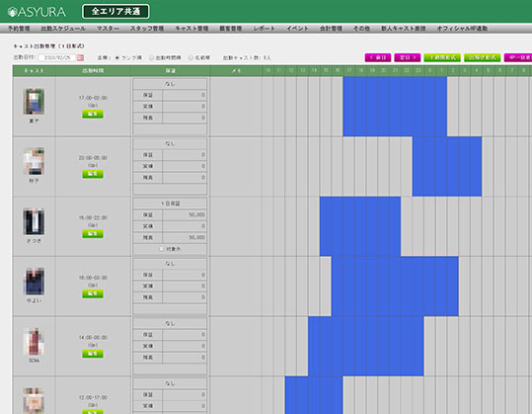532x414 pixels.
Task: Click the 22:00-05:00 shift time text
Action: [x=93, y=158]
